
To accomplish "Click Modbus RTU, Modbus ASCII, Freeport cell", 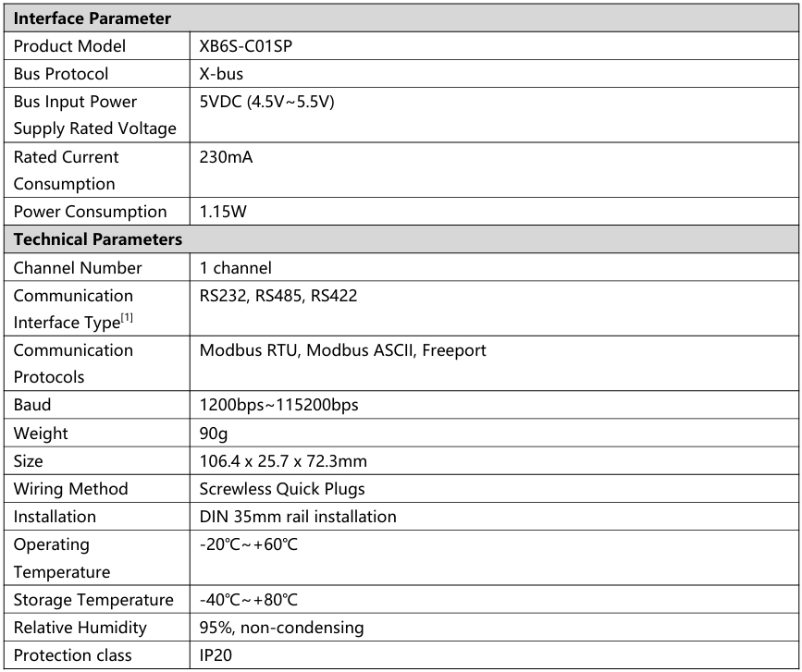I will point(494,363).
